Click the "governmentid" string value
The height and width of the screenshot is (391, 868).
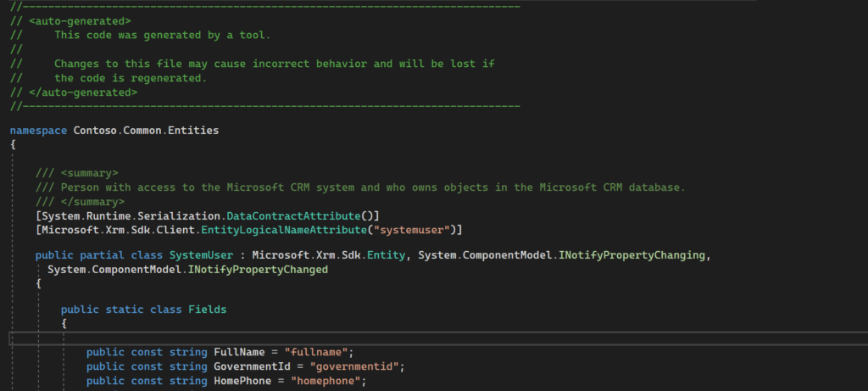pos(356,366)
